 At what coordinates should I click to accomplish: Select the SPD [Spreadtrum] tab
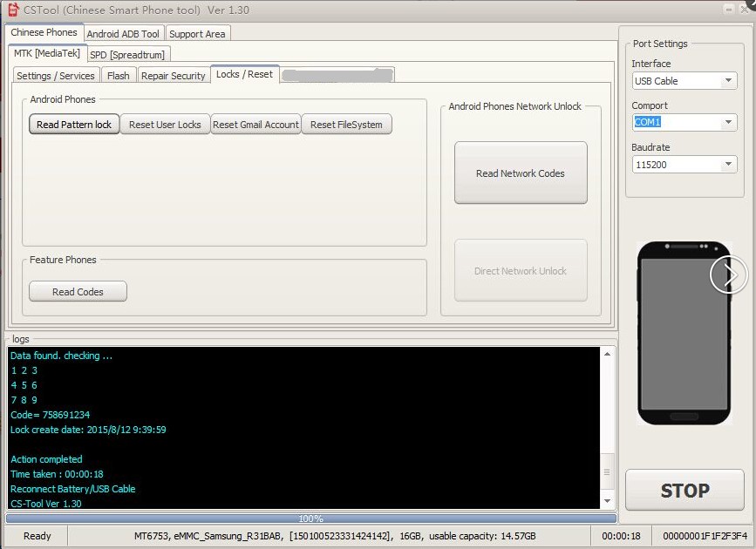click(x=127, y=55)
